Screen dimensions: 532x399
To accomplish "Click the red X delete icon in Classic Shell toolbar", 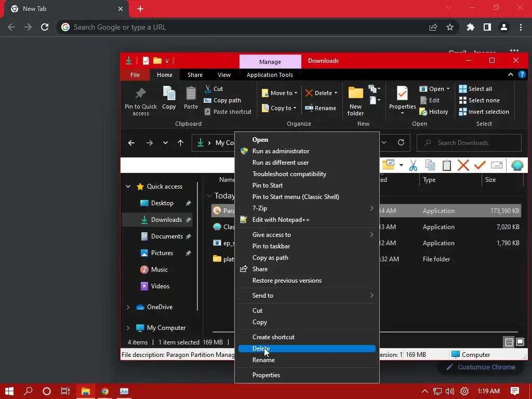I will pos(463,165).
